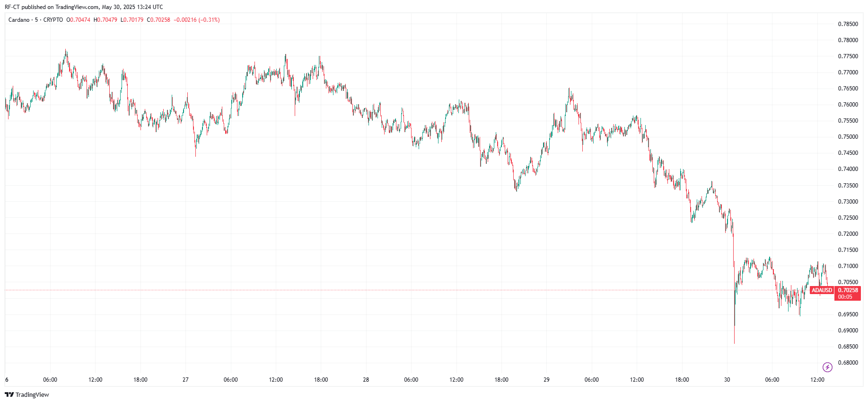Click the published on TradingView.com header text
Viewport: 868px width, 403px height.
(x=84, y=7)
